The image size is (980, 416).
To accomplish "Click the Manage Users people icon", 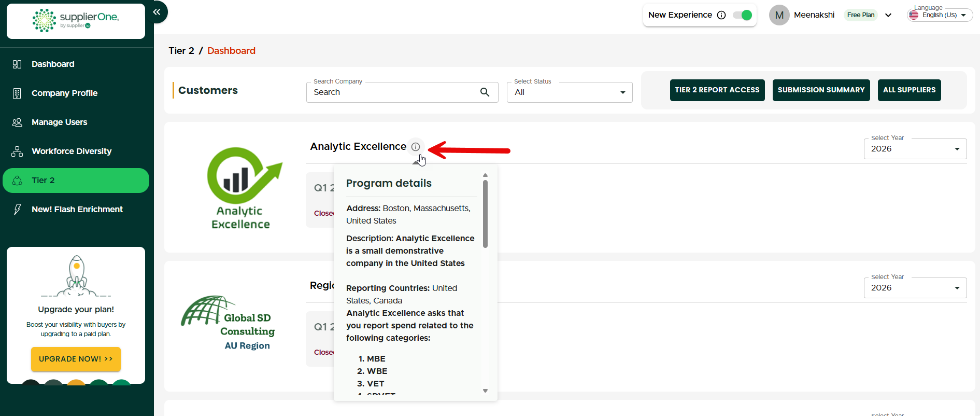I will tap(17, 122).
